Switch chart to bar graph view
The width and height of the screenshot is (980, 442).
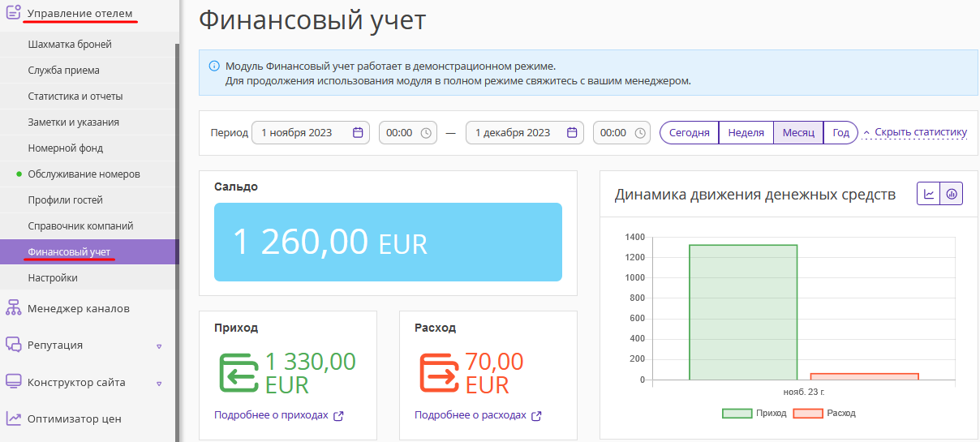(x=952, y=194)
